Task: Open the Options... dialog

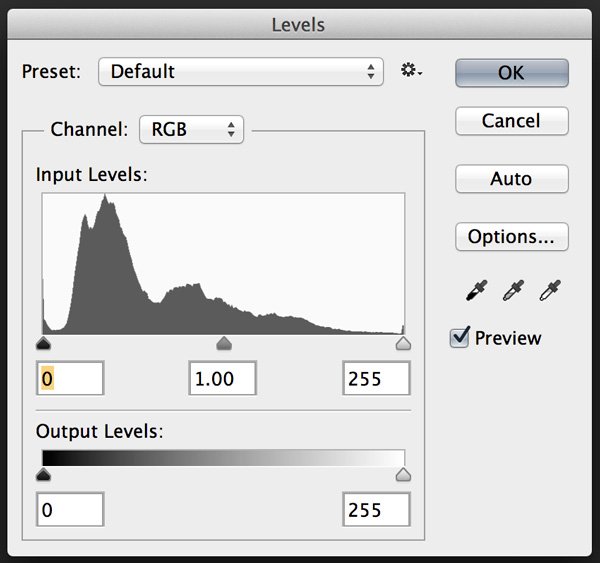Action: click(x=512, y=237)
